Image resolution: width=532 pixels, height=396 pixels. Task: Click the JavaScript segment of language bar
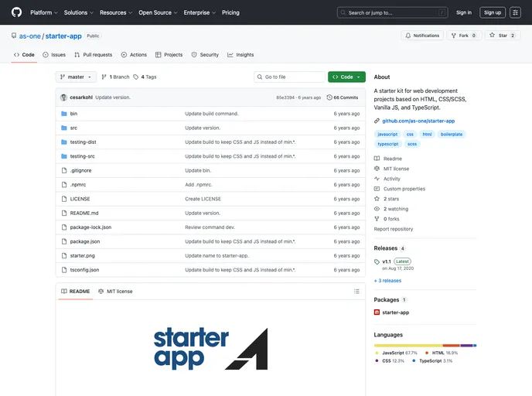click(x=408, y=345)
